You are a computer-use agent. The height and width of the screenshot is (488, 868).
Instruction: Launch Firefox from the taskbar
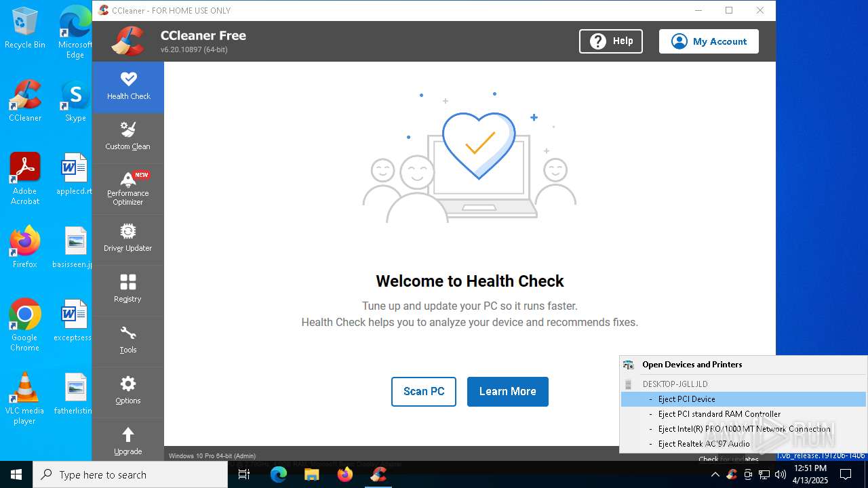[345, 474]
